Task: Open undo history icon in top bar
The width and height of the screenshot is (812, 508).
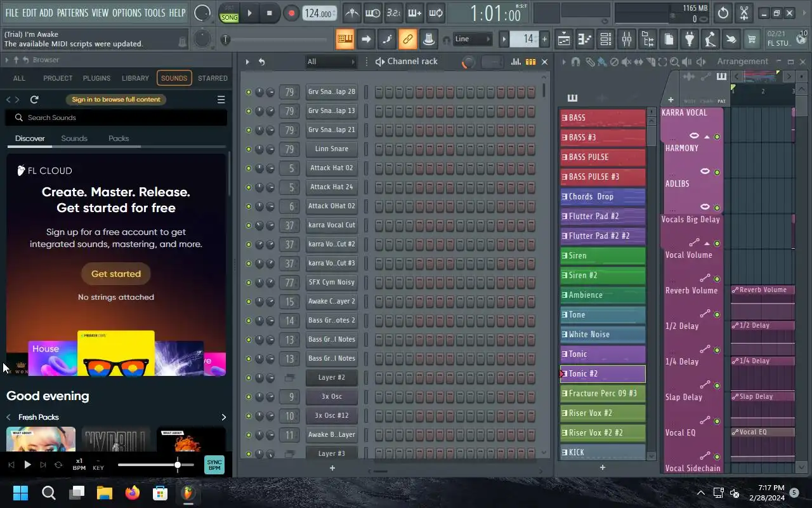Action: click(723, 13)
